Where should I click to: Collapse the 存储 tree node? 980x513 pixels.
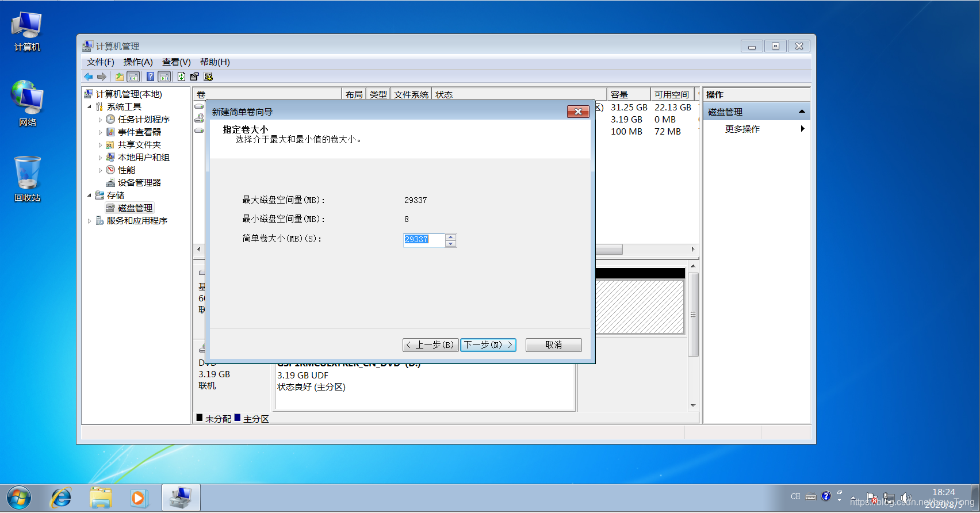point(89,196)
